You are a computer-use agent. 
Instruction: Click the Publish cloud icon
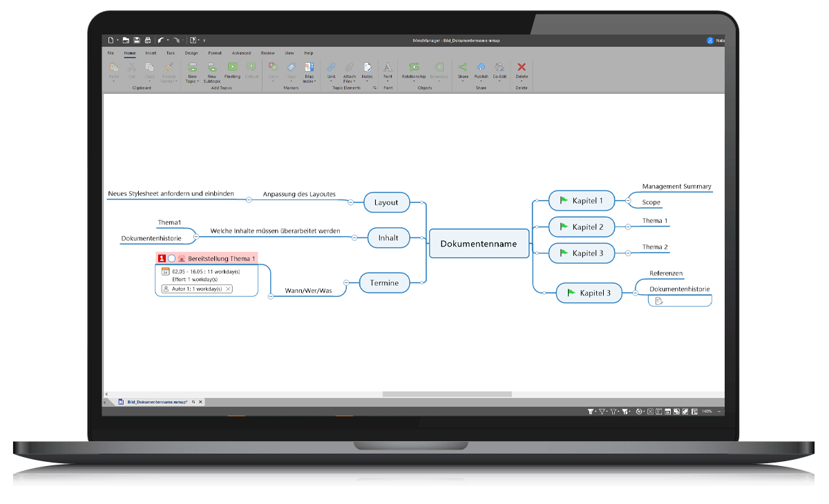pos(482,67)
